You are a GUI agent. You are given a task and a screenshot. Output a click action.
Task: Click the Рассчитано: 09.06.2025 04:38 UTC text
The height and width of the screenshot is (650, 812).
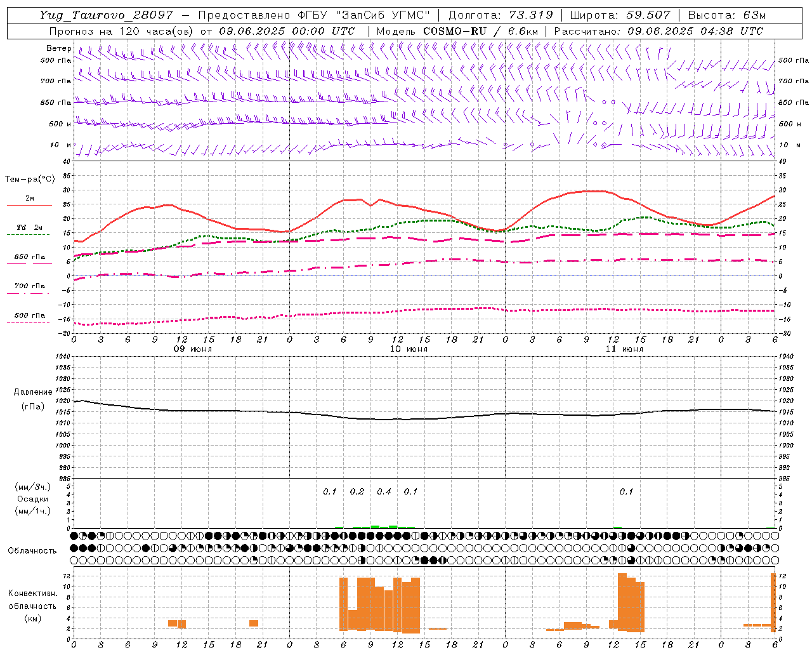658,31
